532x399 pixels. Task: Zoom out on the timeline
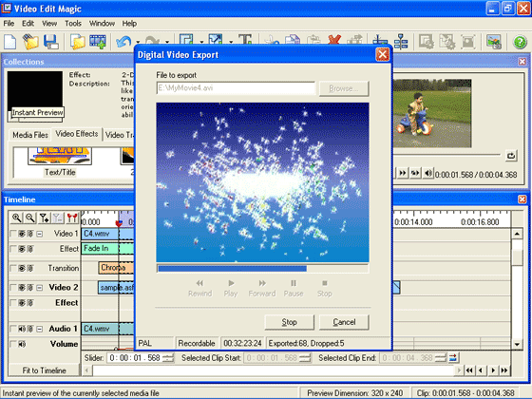pos(30,218)
